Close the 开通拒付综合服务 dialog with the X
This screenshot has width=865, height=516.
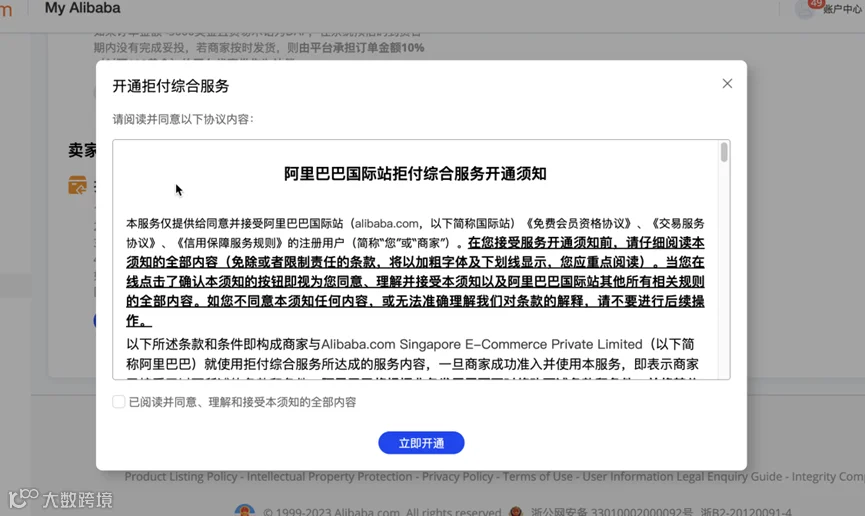tap(727, 83)
